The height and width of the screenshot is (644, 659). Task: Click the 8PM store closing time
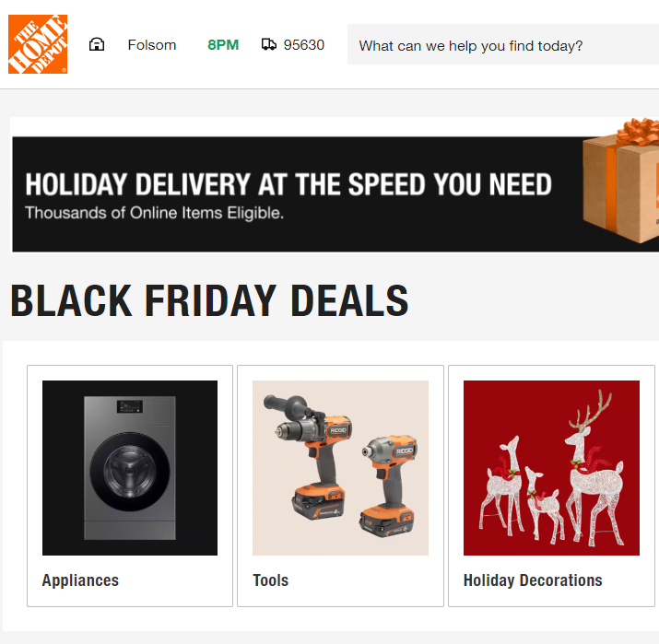tap(223, 44)
